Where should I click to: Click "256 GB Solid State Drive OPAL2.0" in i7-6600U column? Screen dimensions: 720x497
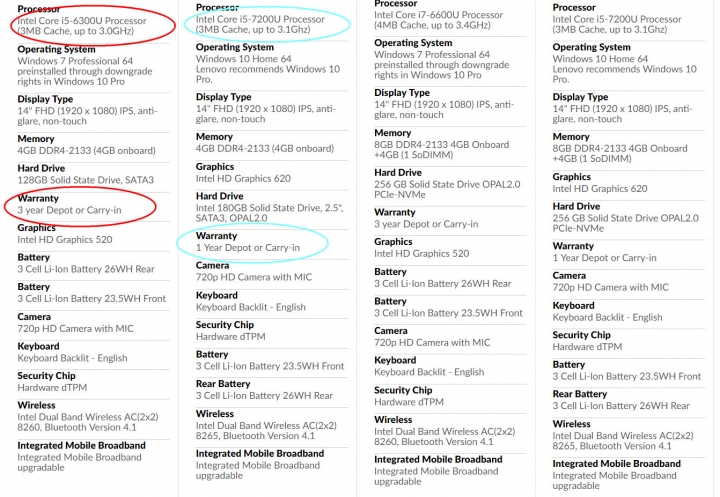coord(447,185)
